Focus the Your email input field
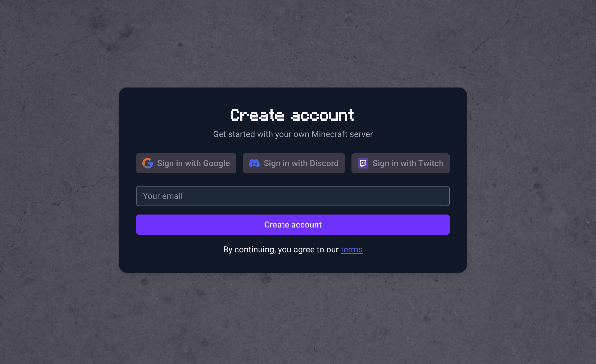This screenshot has height=364, width=596. coord(293,196)
